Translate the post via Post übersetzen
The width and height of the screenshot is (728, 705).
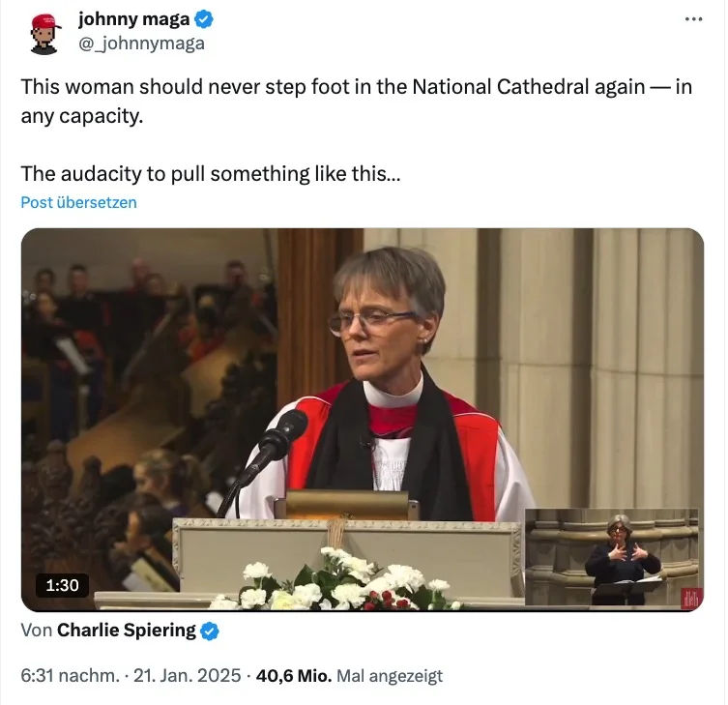[x=78, y=202]
